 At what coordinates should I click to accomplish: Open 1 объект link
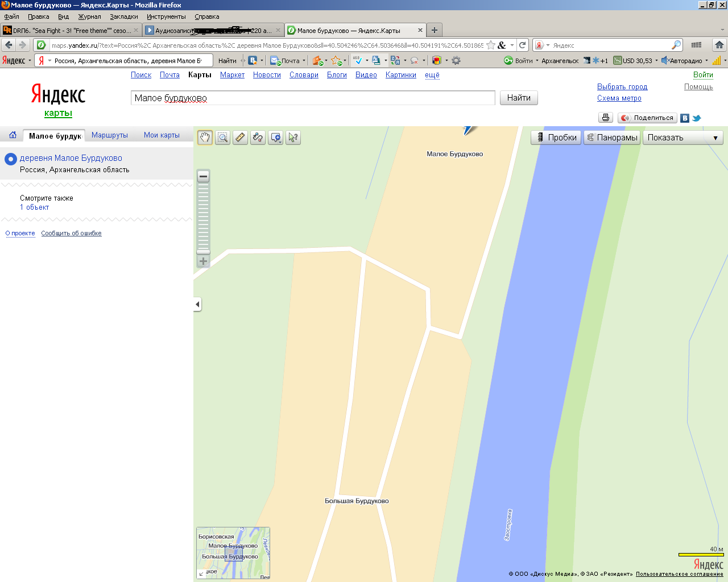click(35, 207)
